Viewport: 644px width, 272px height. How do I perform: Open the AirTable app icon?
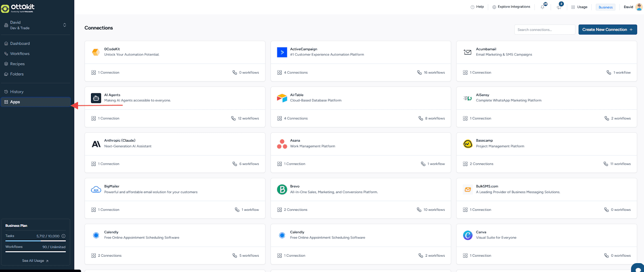pos(282,98)
